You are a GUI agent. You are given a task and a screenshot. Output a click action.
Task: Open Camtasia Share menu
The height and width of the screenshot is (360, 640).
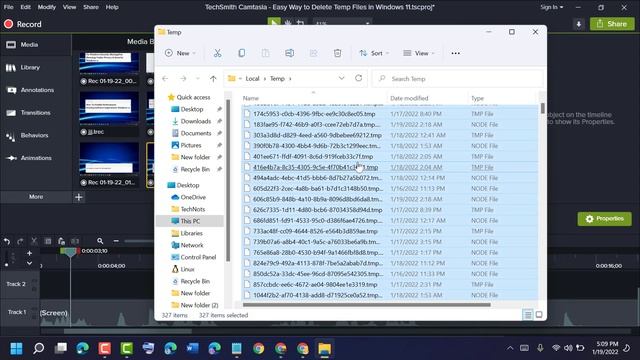pos(91,7)
